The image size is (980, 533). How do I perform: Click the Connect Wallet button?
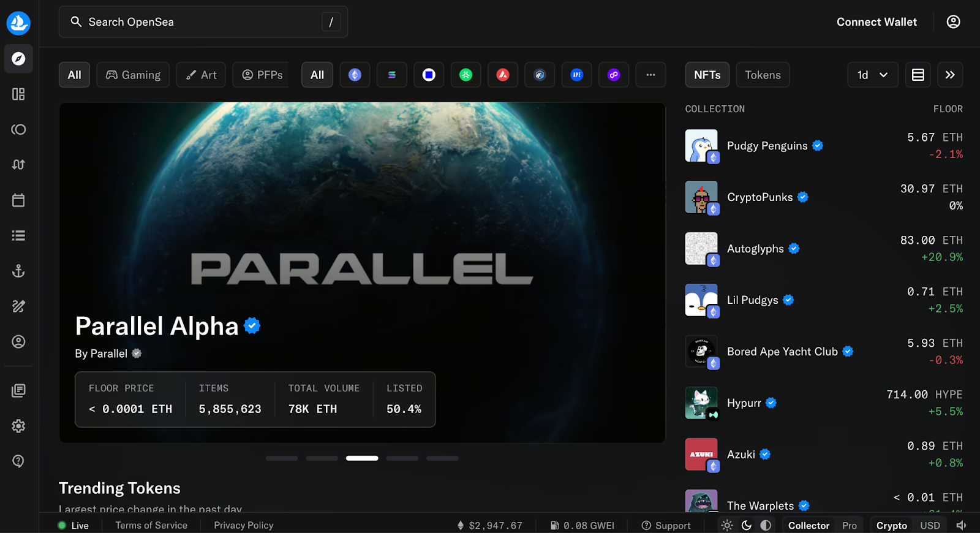[876, 22]
